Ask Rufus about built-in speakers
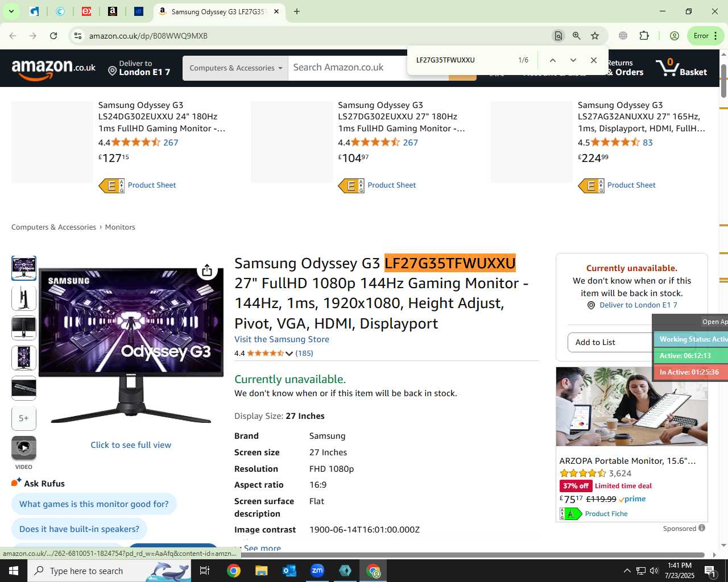The width and height of the screenshot is (728, 582). point(79,529)
